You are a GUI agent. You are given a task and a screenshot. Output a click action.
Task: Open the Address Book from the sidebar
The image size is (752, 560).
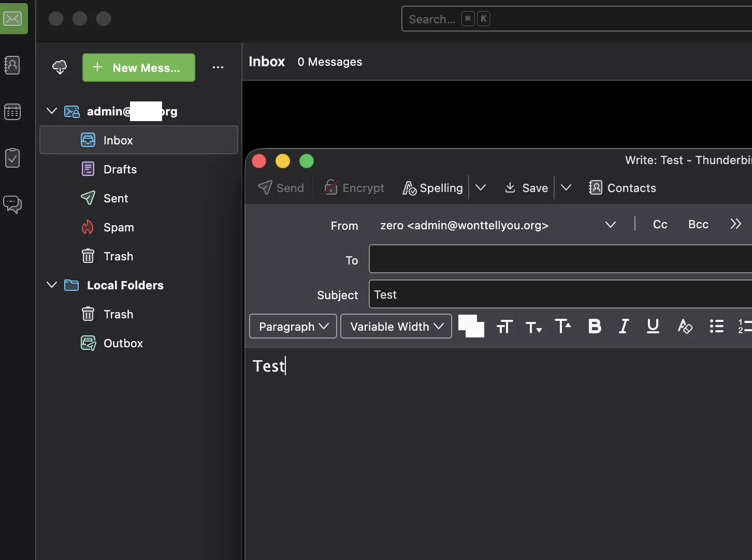[x=12, y=65]
